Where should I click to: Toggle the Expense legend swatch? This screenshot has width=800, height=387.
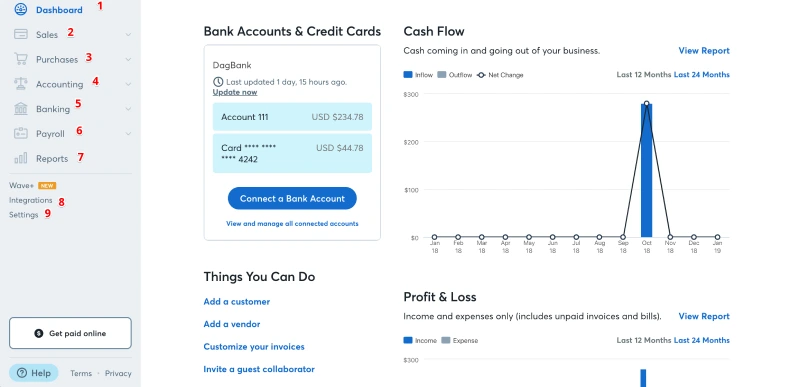[445, 341]
